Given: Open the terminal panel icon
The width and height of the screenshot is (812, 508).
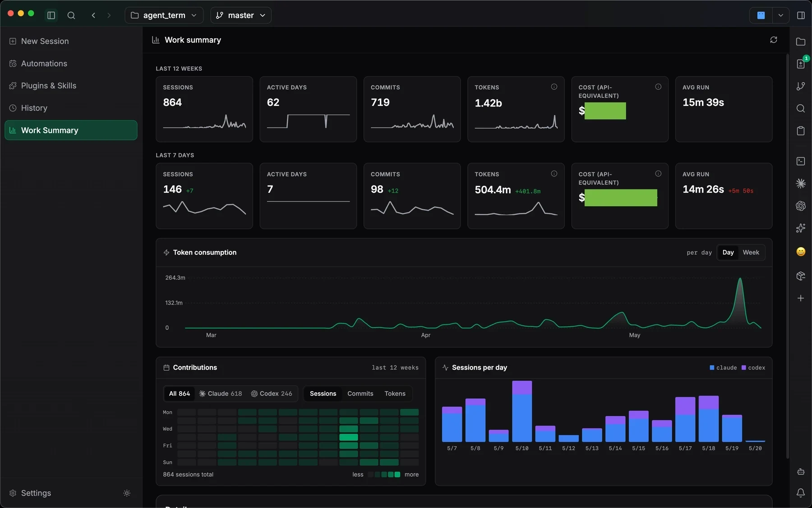Looking at the screenshot, I should 801,161.
